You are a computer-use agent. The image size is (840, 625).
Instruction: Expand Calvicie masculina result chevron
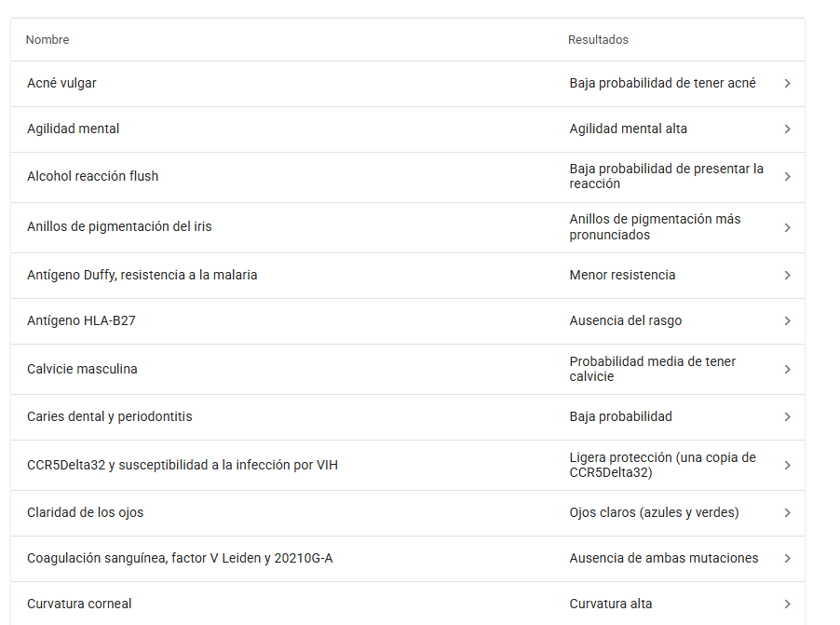click(787, 370)
